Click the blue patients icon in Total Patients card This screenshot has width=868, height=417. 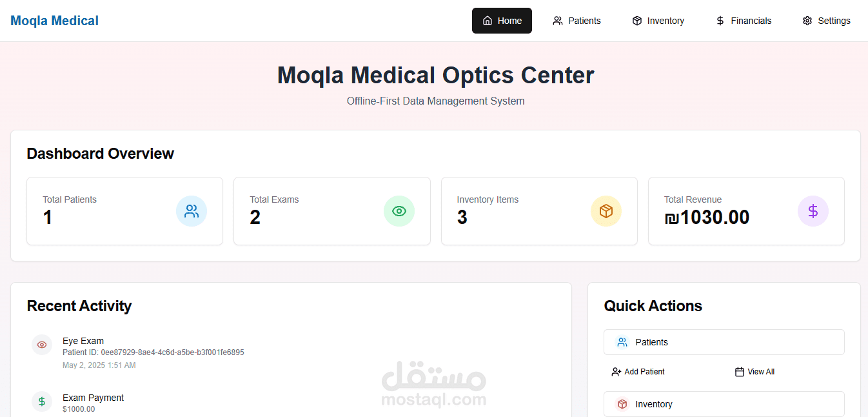pyautogui.click(x=192, y=211)
